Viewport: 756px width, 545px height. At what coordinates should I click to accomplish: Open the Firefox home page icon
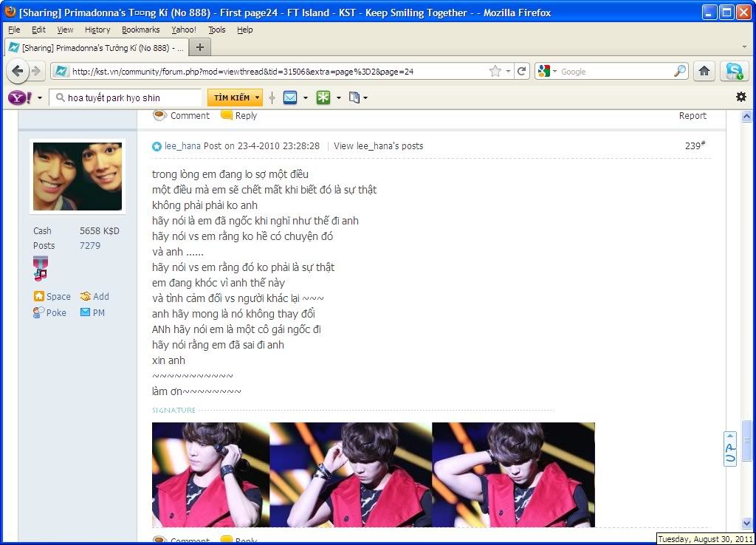coord(704,71)
